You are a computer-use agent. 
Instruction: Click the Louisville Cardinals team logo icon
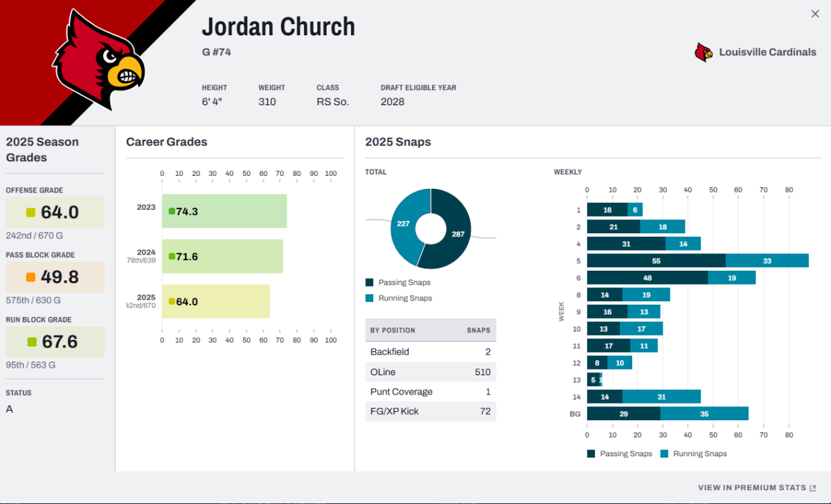(704, 52)
